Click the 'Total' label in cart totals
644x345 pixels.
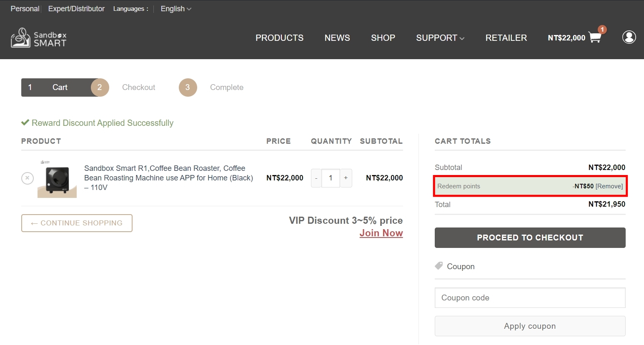443,205
